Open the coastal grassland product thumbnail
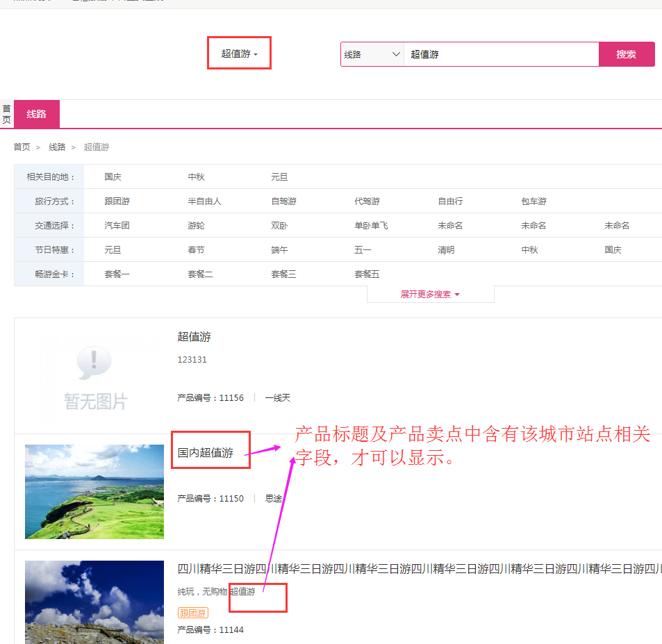662x644 pixels. pos(94,491)
